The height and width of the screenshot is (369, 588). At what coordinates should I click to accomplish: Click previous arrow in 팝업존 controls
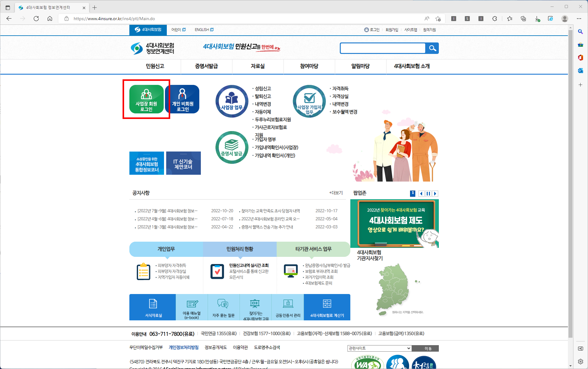[421, 194]
